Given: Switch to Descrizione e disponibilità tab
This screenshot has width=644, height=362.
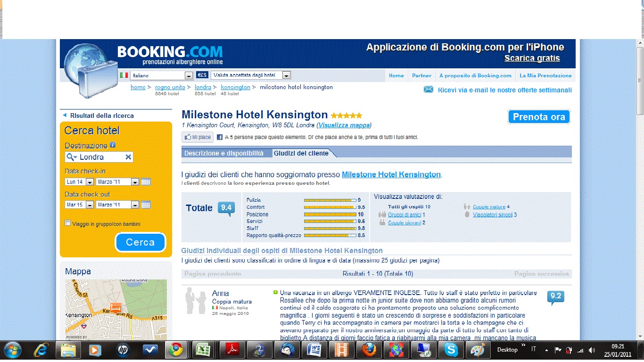Looking at the screenshot, I should (x=224, y=153).
